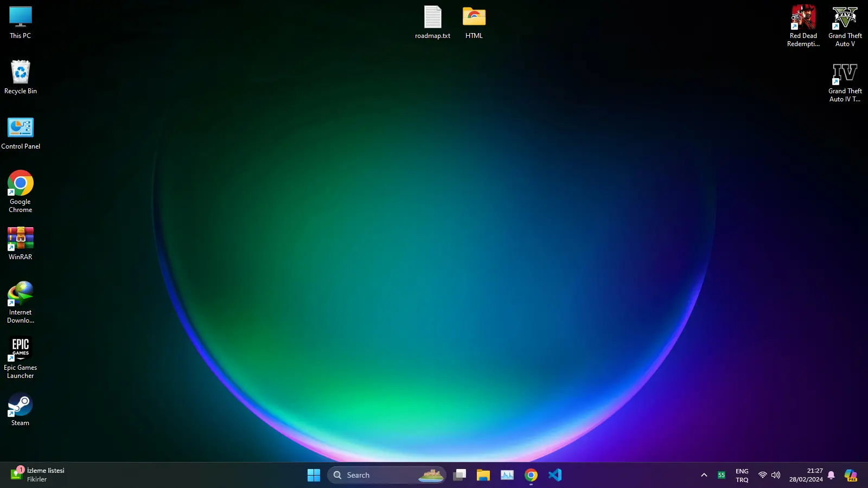
Task: Switch the ENG TRQ input language
Action: point(742,476)
